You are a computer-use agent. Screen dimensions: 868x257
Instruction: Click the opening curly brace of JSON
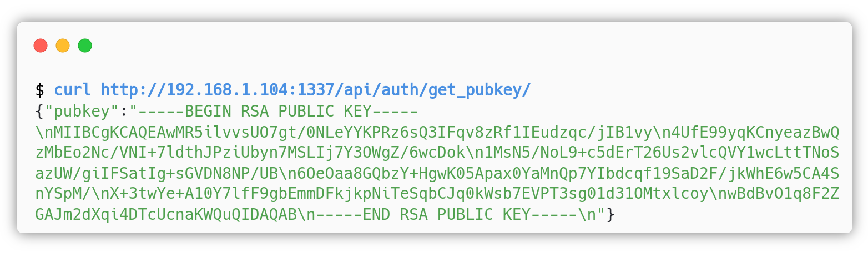(x=39, y=112)
